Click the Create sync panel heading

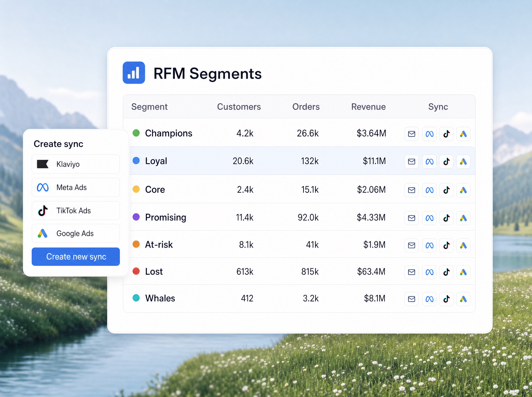click(x=59, y=144)
